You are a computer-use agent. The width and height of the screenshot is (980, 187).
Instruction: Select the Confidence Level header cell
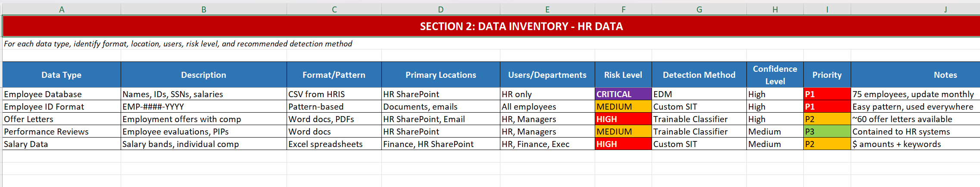point(774,75)
